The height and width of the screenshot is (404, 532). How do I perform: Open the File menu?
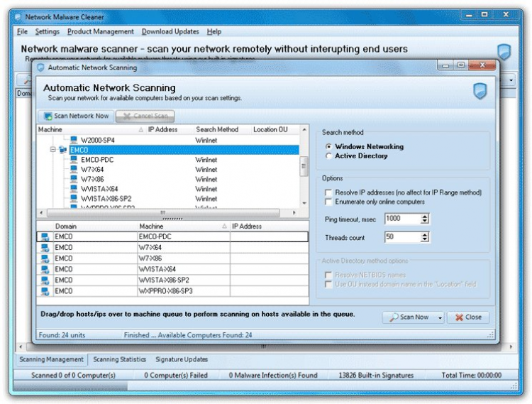[x=23, y=31]
